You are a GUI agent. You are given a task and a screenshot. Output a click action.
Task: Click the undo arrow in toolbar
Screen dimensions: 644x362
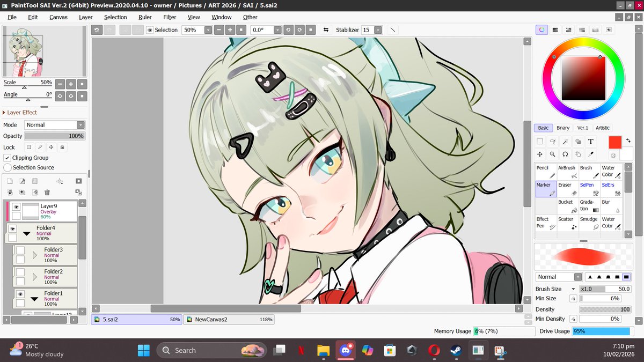click(97, 30)
